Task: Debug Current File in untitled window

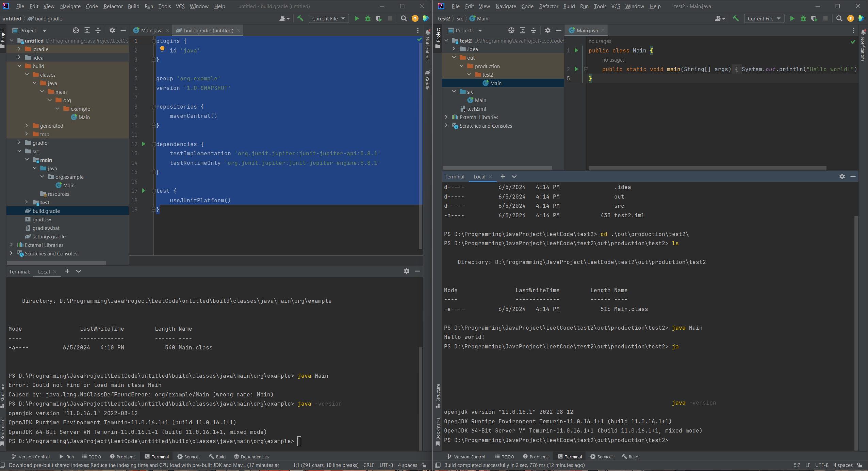Action: [x=367, y=19]
